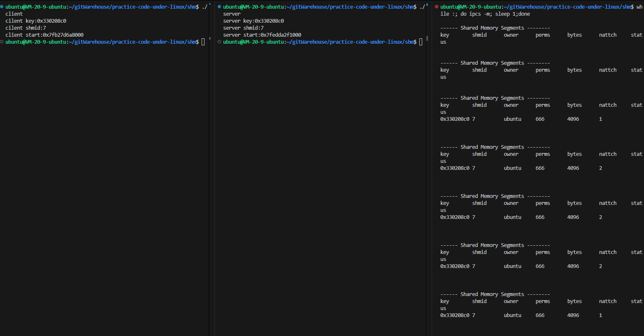
Task: Click scrollbar marker on server terminal's right edge
Action: coord(427,38)
